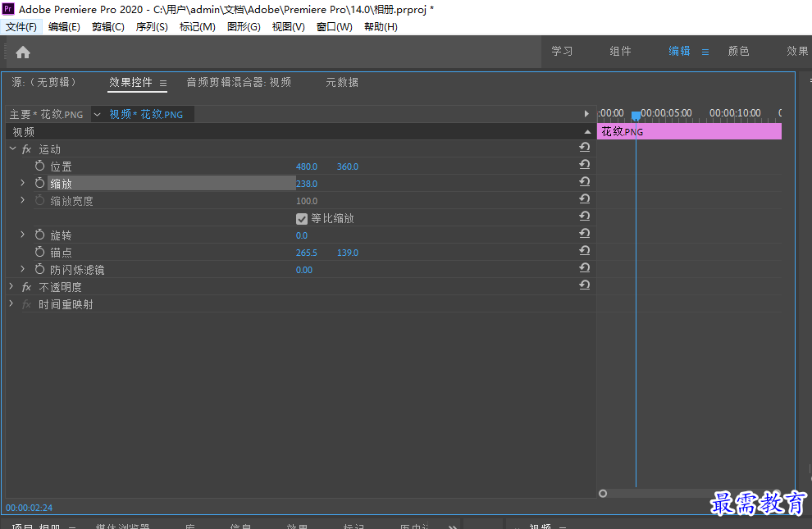Reset the 不透明度 effect
Screen dimensions: 812x529
tap(585, 285)
